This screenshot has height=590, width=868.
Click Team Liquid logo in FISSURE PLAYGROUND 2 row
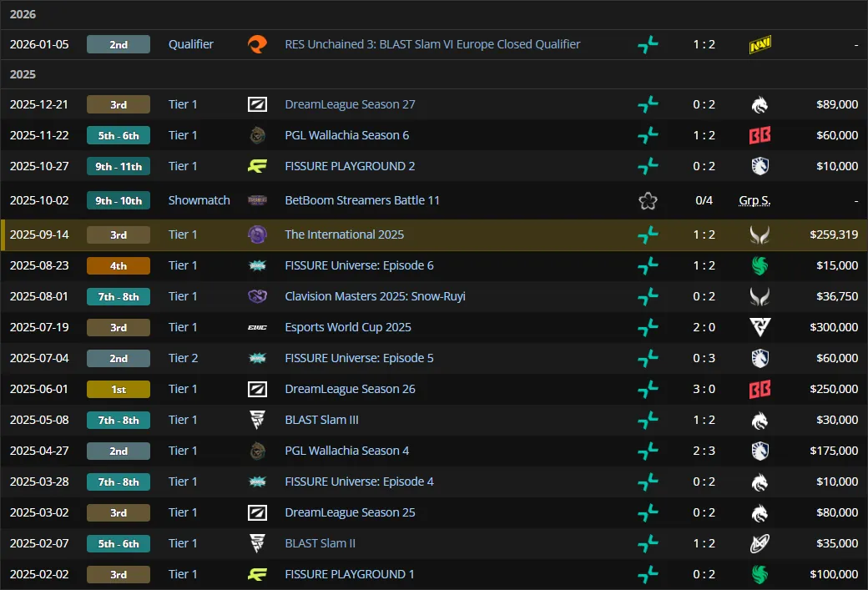tap(760, 166)
